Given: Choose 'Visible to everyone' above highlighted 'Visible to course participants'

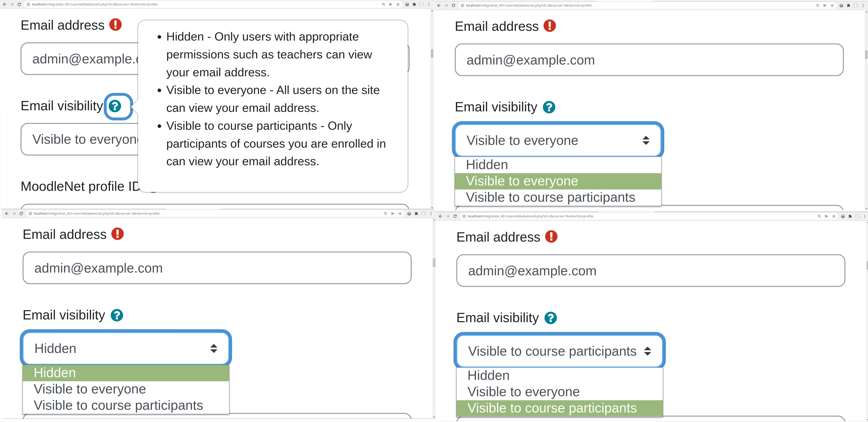Looking at the screenshot, I should (x=560, y=392).
